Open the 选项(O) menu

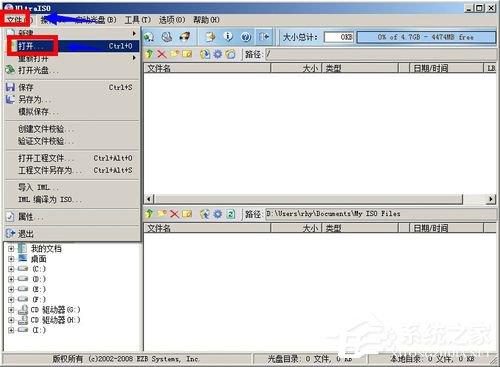pyautogui.click(x=172, y=20)
